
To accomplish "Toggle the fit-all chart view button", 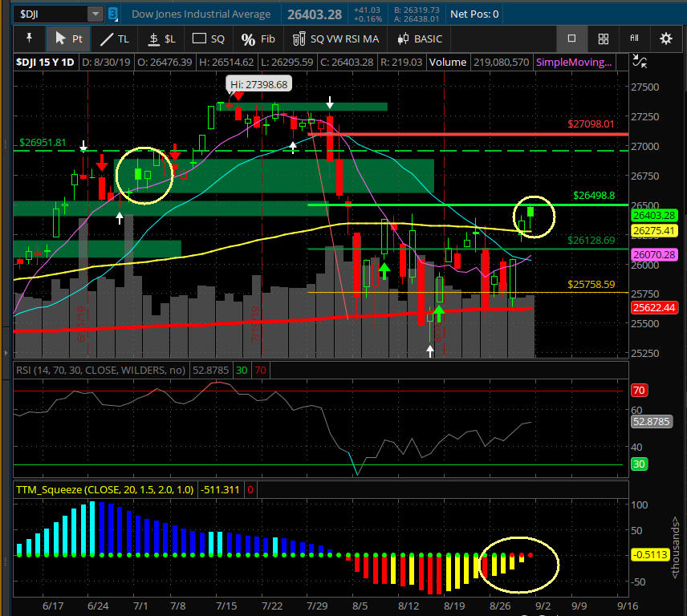I will pyautogui.click(x=634, y=38).
